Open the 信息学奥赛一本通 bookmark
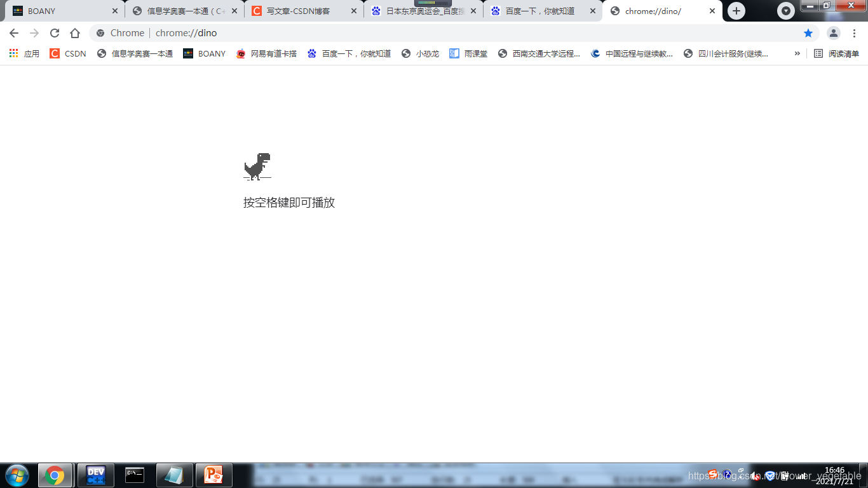 coord(135,53)
